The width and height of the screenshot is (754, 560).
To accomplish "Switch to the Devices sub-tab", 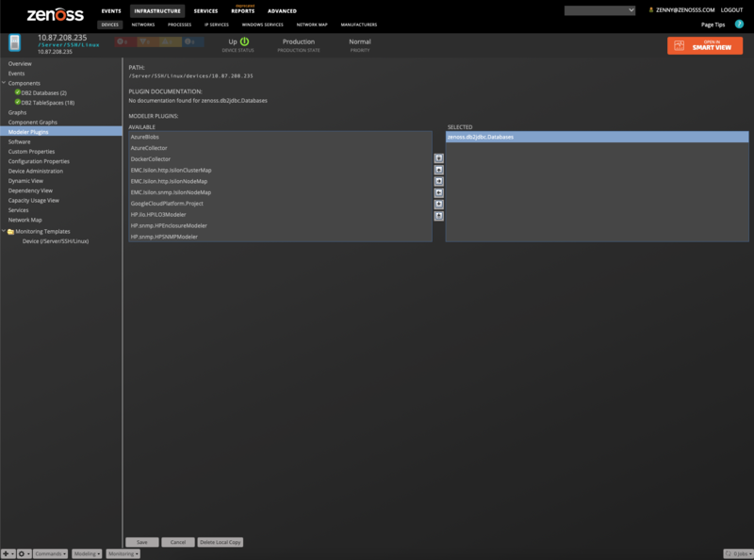I will pyautogui.click(x=109, y=25).
